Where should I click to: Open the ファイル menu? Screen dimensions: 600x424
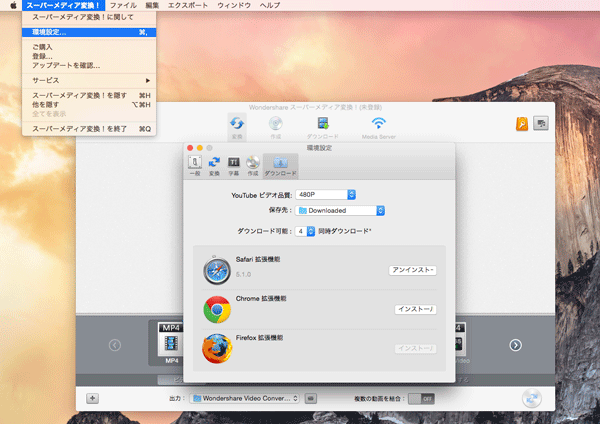(123, 5)
